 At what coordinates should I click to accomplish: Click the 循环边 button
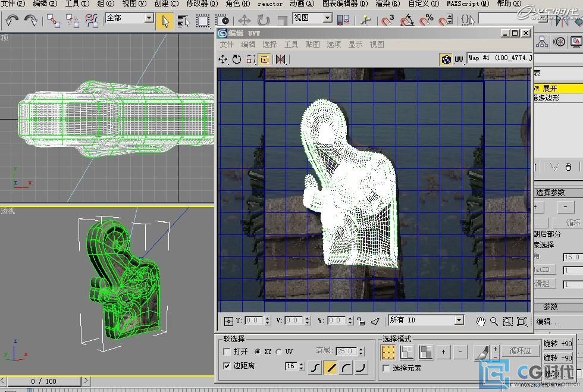pyautogui.click(x=520, y=351)
